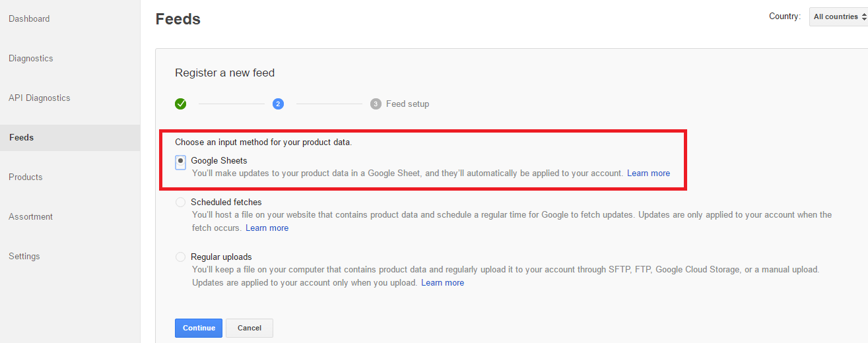Image resolution: width=868 pixels, height=343 pixels.
Task: Click the blue Continue button
Action: point(199,328)
